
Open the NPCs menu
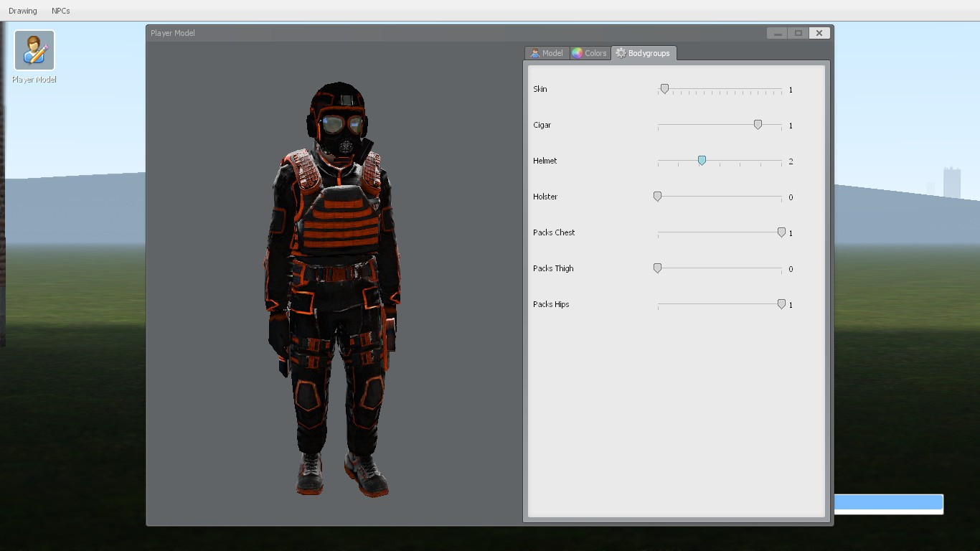(61, 10)
